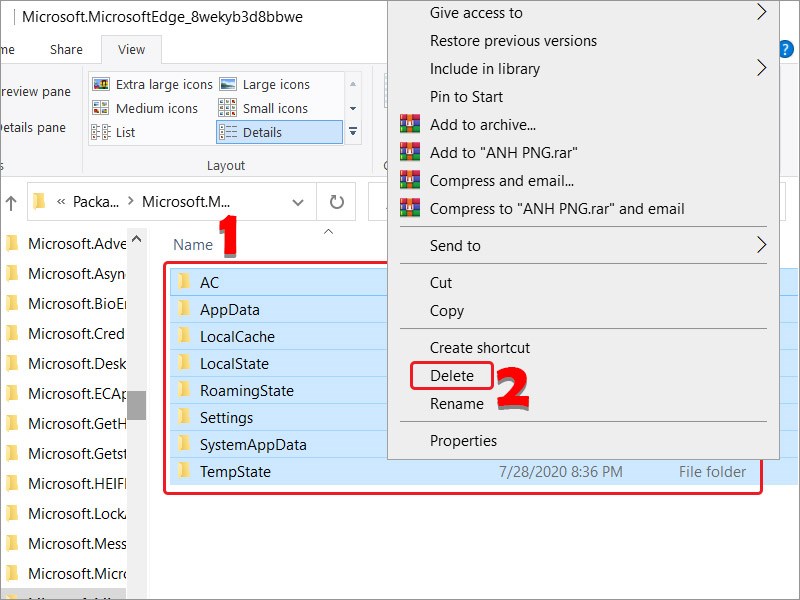This screenshot has height=600, width=800.
Task: Click navigation pane scrollbar thumb
Action: [137, 405]
